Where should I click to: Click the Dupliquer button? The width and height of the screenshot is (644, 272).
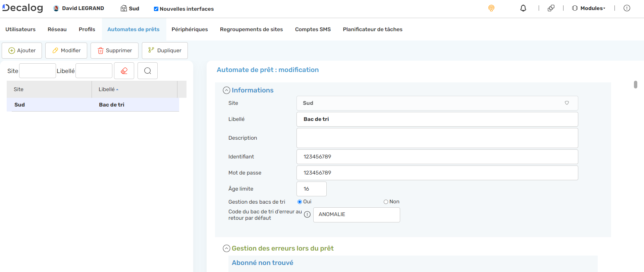point(165,51)
